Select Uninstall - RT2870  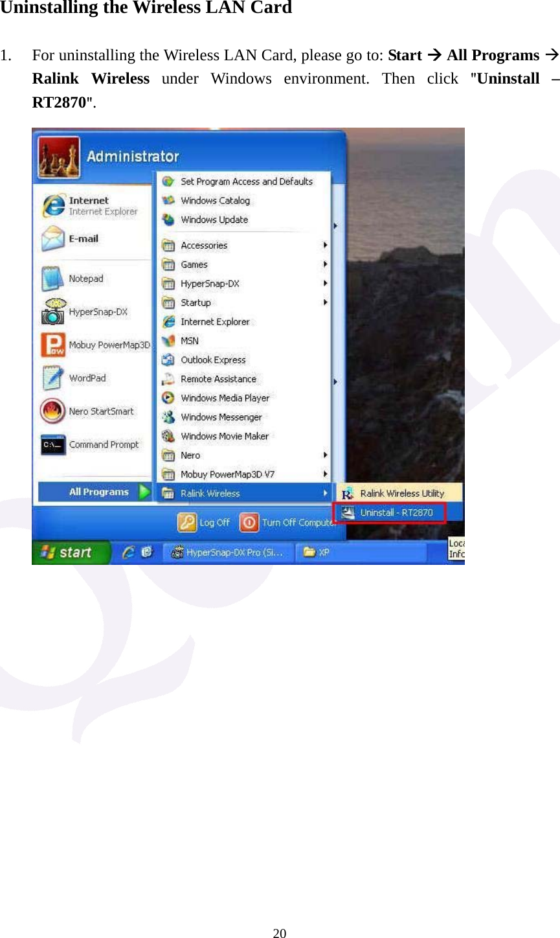point(396,512)
